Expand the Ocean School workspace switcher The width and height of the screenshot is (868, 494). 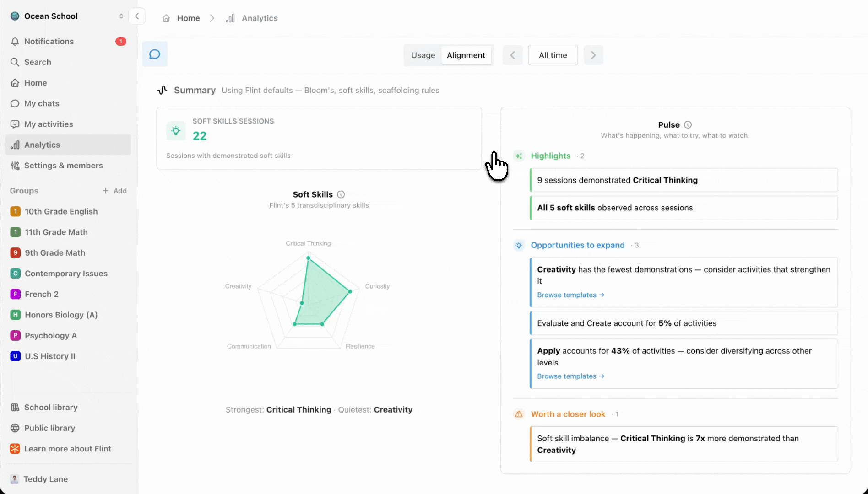pyautogui.click(x=121, y=16)
